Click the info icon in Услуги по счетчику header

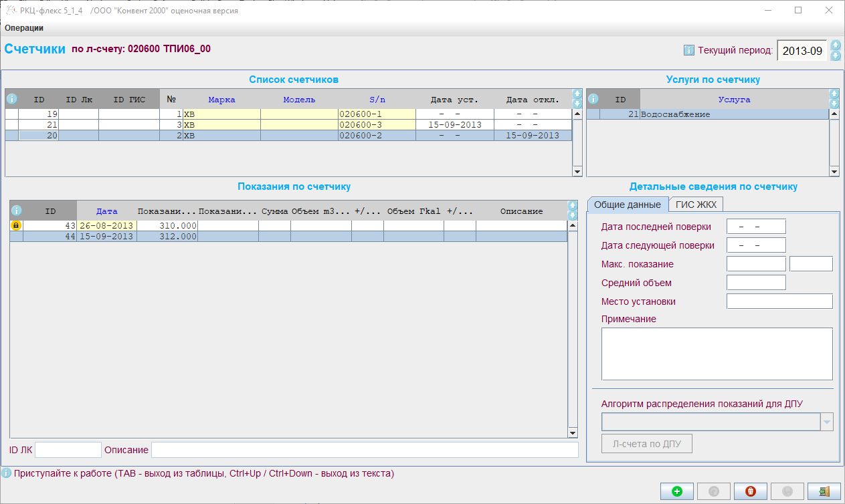[593, 99]
